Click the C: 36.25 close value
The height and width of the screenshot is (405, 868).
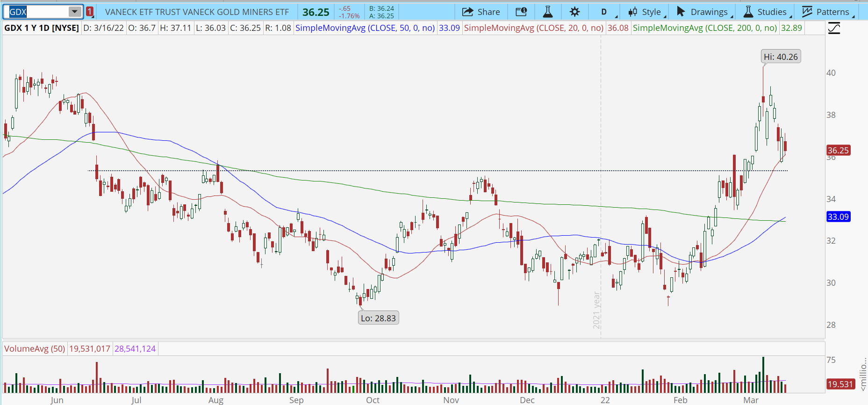[245, 28]
